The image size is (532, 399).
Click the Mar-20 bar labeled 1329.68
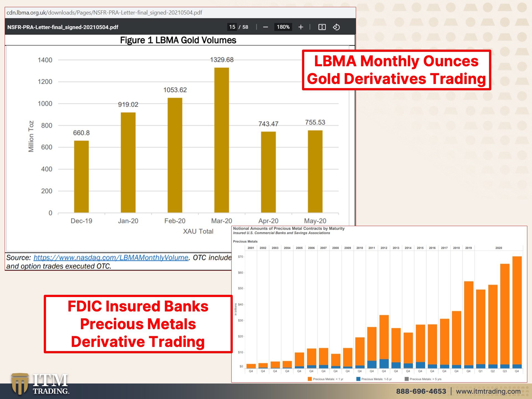[222, 140]
